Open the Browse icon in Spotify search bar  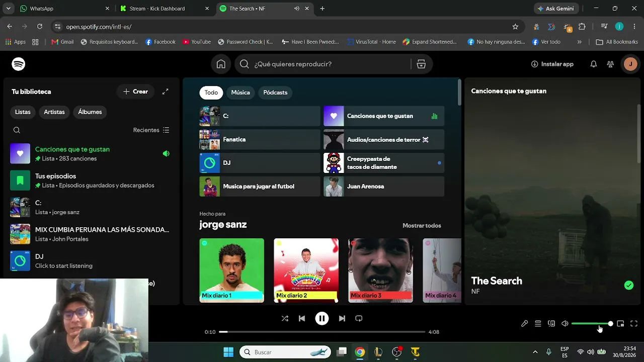(421, 64)
